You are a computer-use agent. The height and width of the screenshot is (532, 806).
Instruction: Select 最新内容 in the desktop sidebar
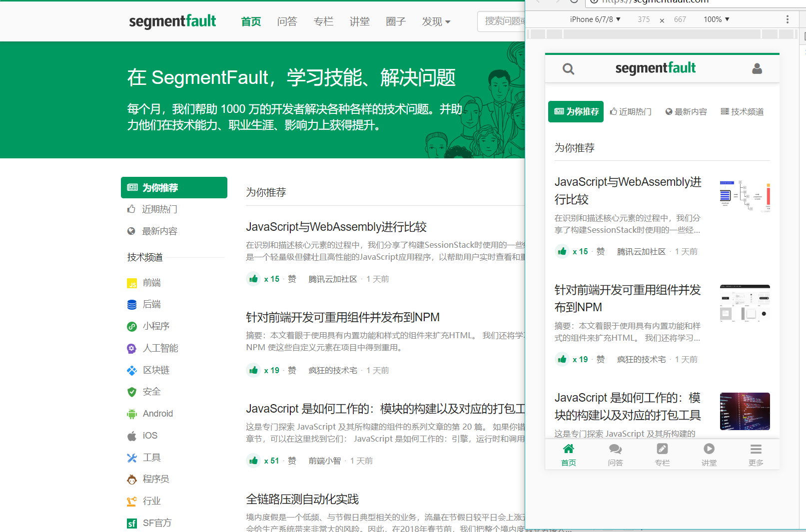point(153,231)
